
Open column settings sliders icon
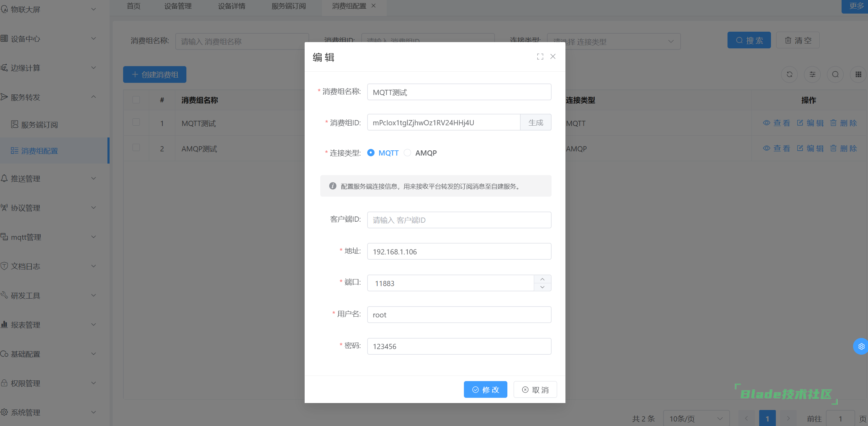(812, 74)
